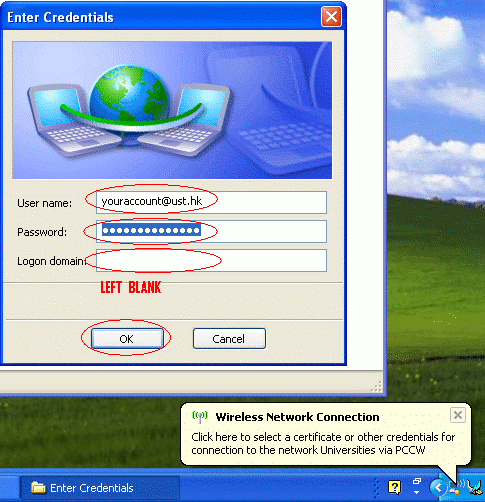Click the taskbar toolbar drag handle
The height and width of the screenshot is (502, 485).
(x=376, y=488)
